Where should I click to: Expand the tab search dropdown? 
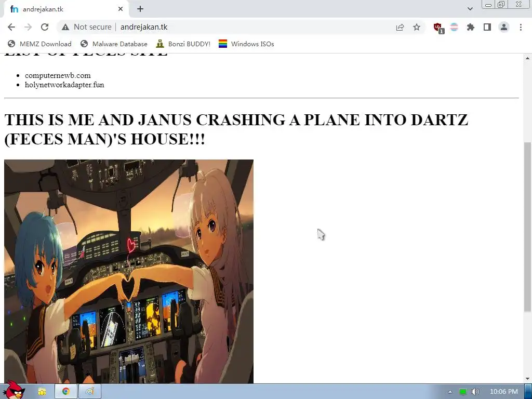pos(470,9)
